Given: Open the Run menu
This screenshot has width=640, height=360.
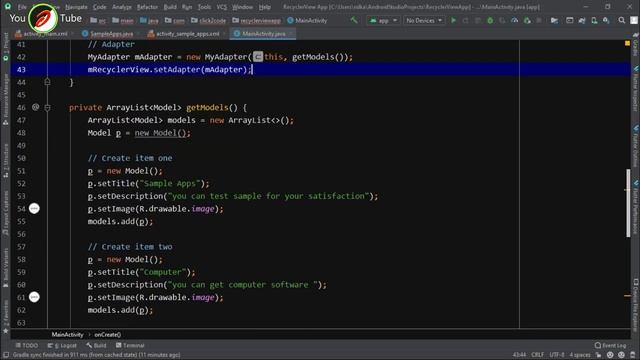Looking at the screenshot, I should coord(187,7).
